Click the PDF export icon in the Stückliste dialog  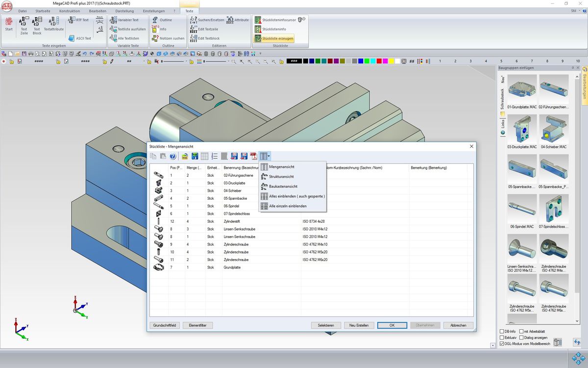(254, 157)
